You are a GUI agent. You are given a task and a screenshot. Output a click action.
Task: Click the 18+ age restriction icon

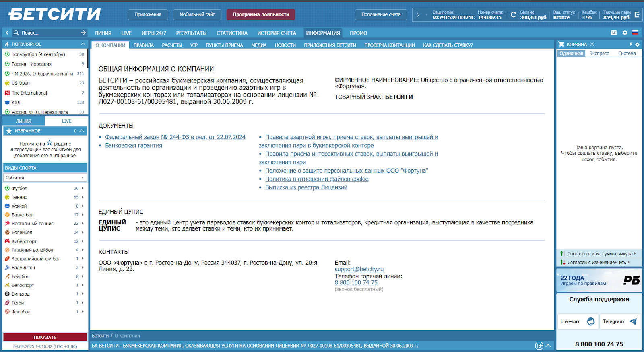[539, 346]
